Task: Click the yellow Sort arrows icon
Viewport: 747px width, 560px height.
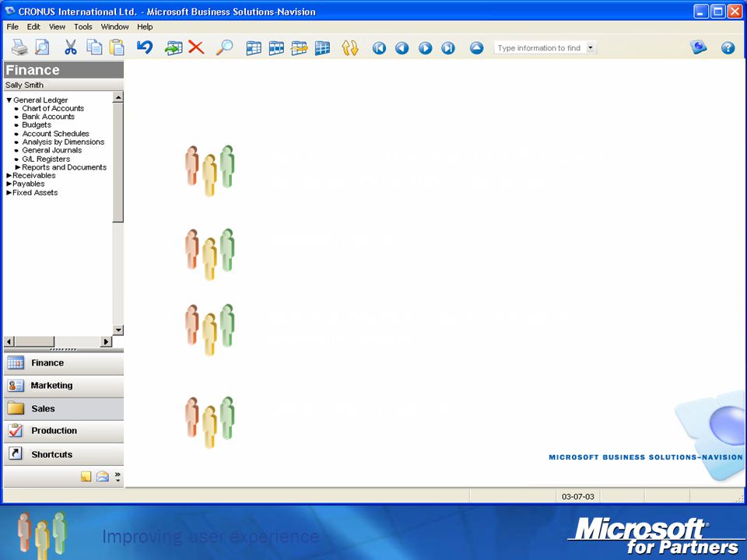Action: [x=349, y=48]
